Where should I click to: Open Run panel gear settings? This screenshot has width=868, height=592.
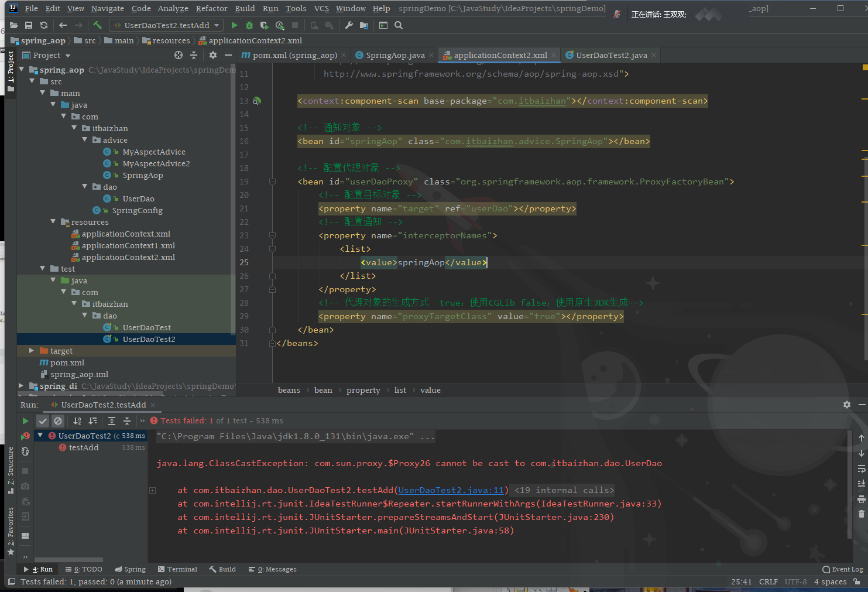[x=846, y=405]
